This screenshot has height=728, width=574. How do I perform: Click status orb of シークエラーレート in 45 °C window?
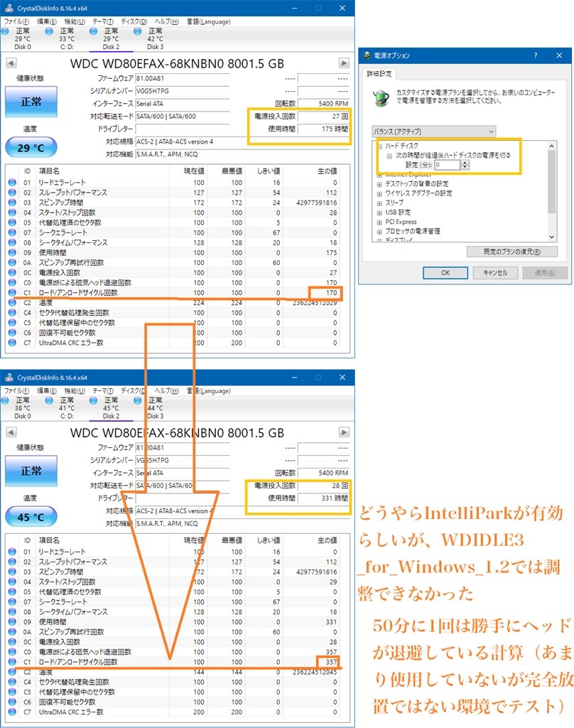click(12, 601)
